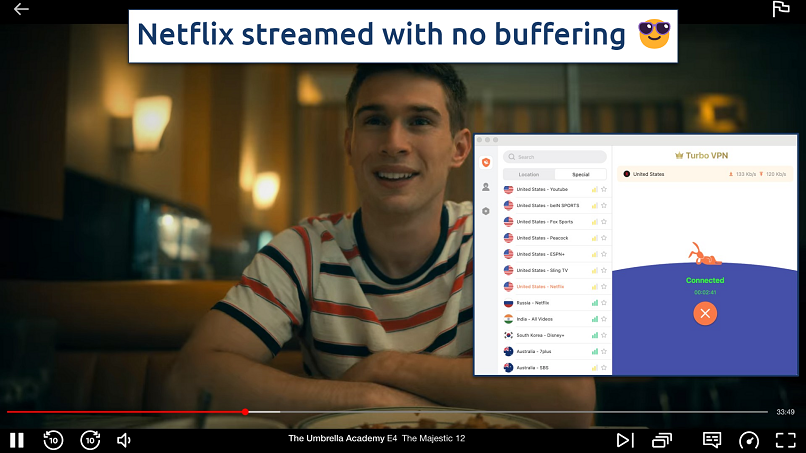Favorite India - All Videos with star
This screenshot has height=453, width=806.
pyautogui.click(x=604, y=319)
